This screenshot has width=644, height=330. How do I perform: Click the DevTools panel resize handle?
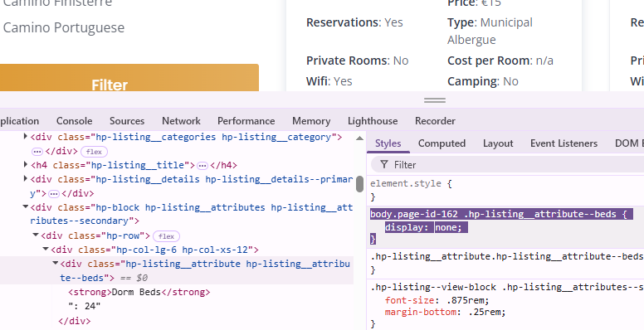tap(435, 100)
